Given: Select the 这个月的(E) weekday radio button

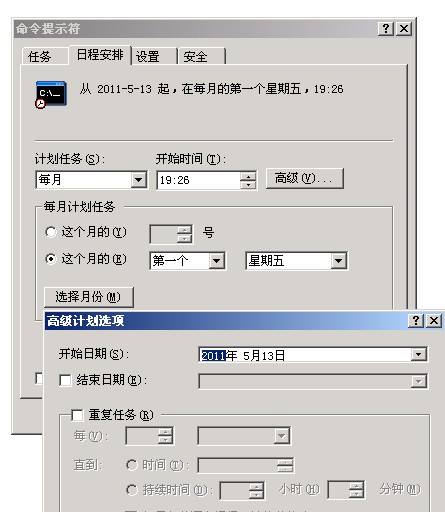Looking at the screenshot, I should (51, 259).
